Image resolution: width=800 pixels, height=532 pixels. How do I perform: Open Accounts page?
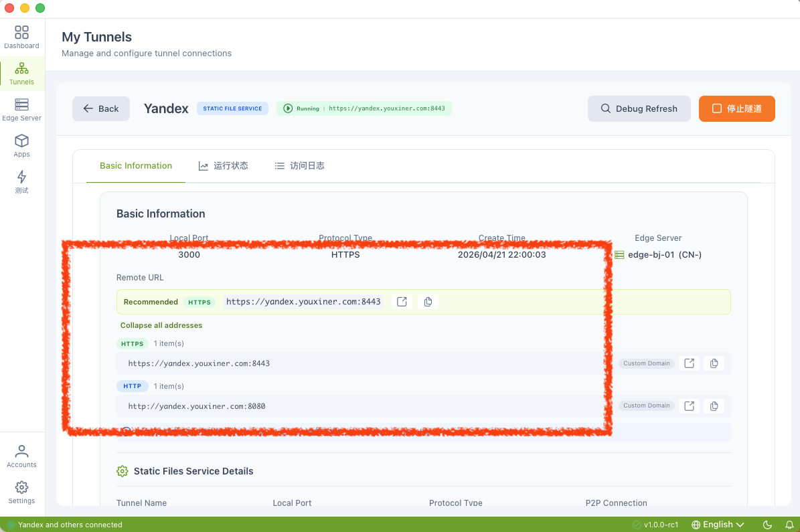[21, 456]
